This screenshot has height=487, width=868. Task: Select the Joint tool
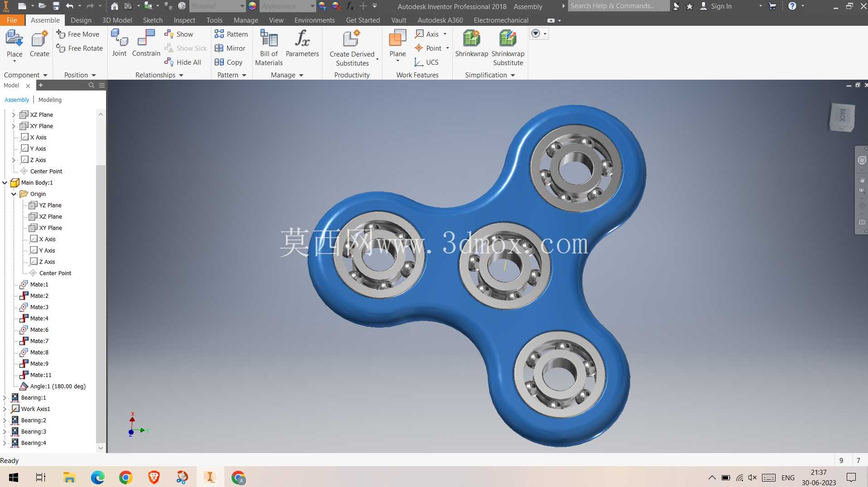pyautogui.click(x=119, y=43)
